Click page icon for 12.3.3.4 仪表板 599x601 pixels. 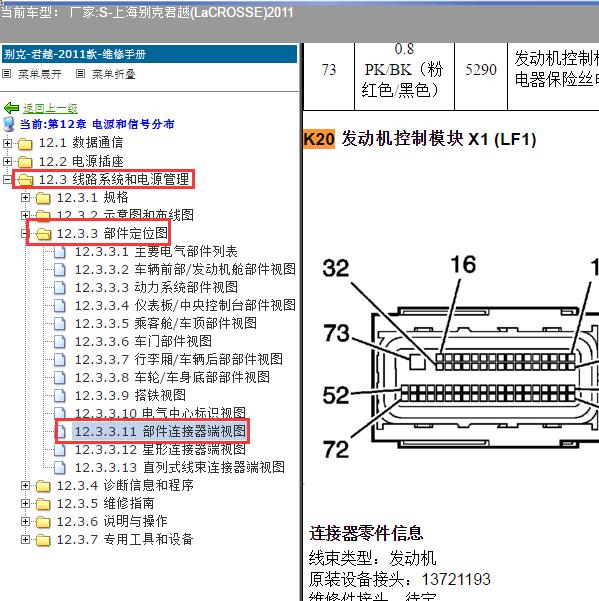tap(60, 305)
